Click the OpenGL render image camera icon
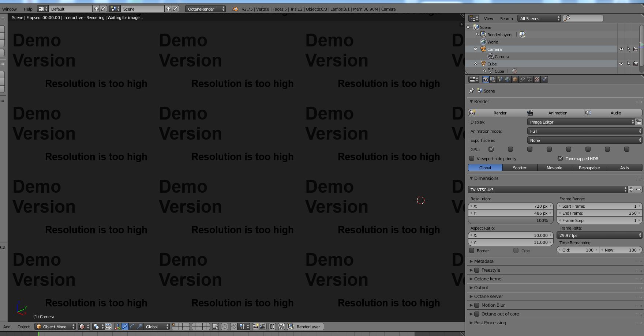The height and width of the screenshot is (336, 644). click(256, 326)
